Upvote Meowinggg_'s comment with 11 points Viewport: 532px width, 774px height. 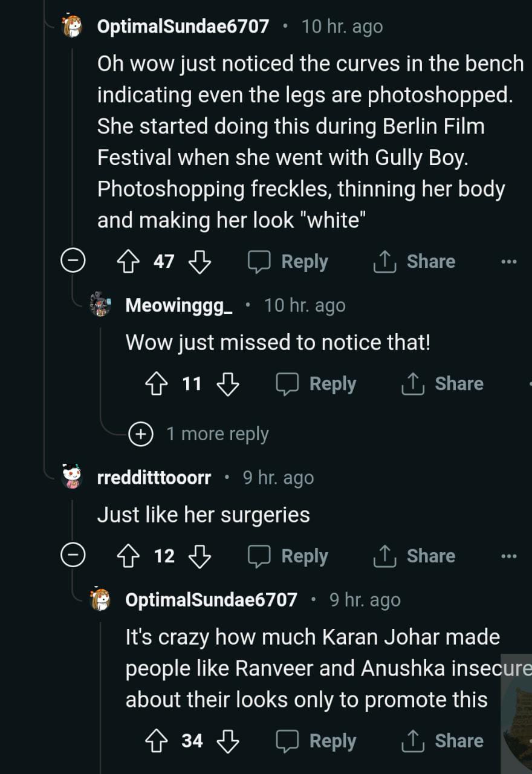click(157, 384)
